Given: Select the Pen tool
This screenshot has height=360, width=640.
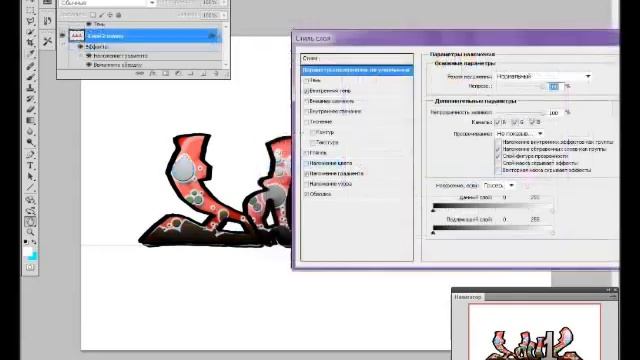Looking at the screenshot, I should [x=31, y=154].
